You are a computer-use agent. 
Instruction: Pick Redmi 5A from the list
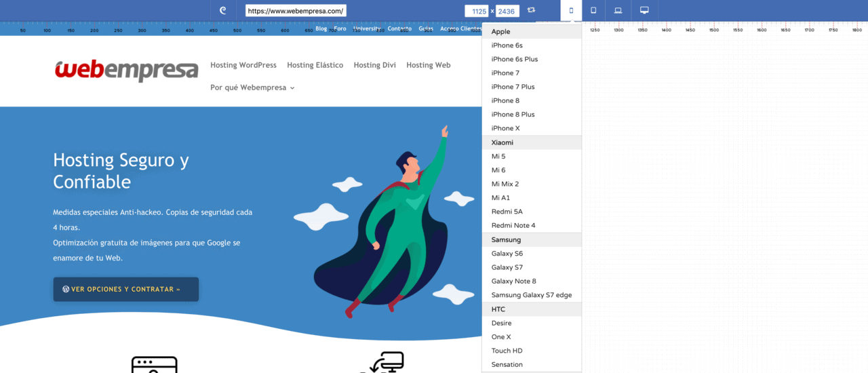(x=532, y=212)
